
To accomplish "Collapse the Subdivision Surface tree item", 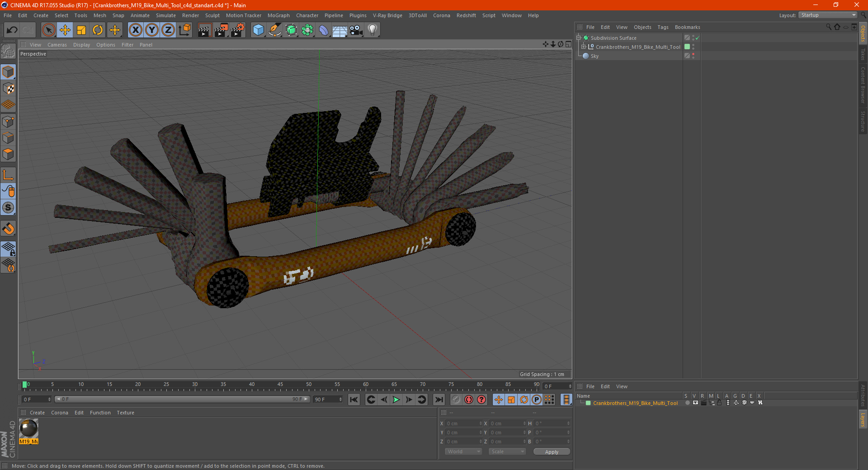I will point(579,38).
